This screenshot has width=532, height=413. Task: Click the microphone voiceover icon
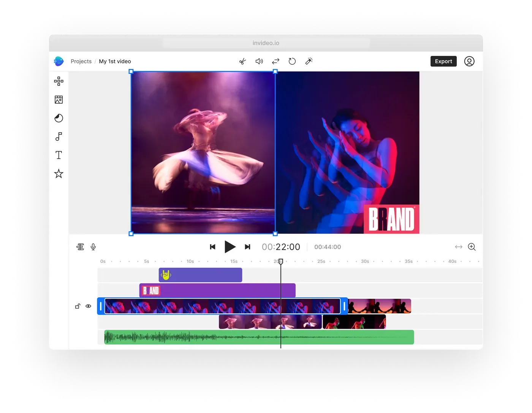pos(93,247)
